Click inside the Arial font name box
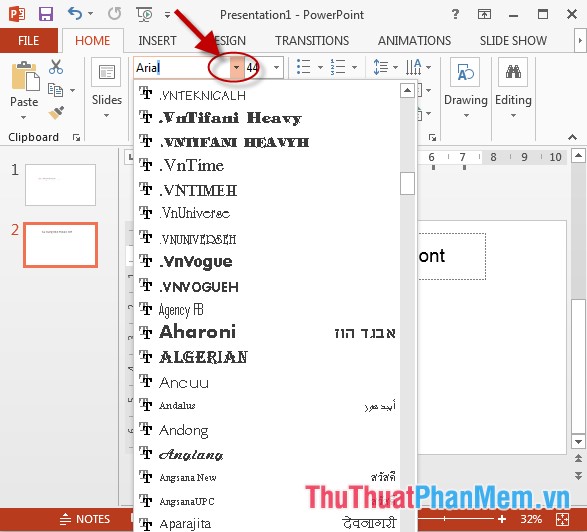The image size is (587, 532). tap(182, 68)
